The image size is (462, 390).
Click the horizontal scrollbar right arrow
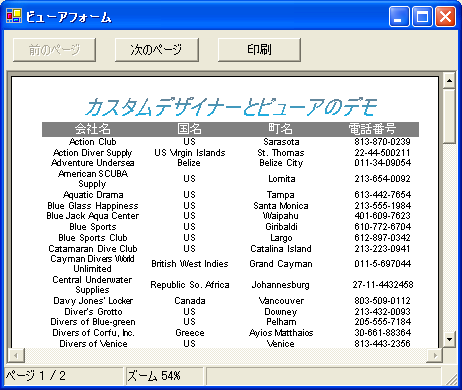click(x=435, y=355)
